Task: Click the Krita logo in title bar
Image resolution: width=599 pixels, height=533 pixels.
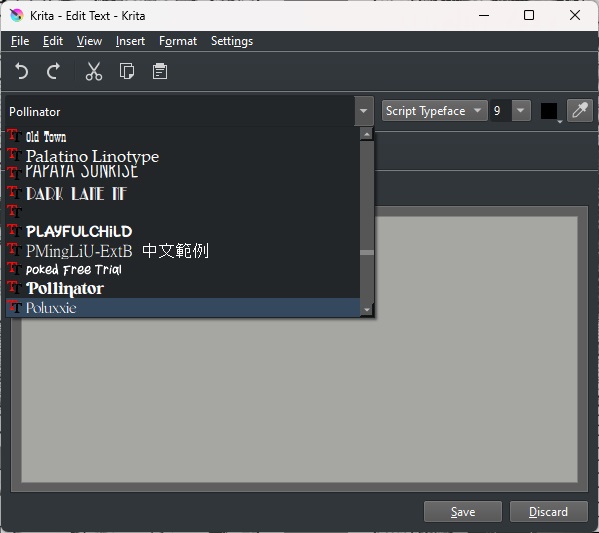Action: 16,16
